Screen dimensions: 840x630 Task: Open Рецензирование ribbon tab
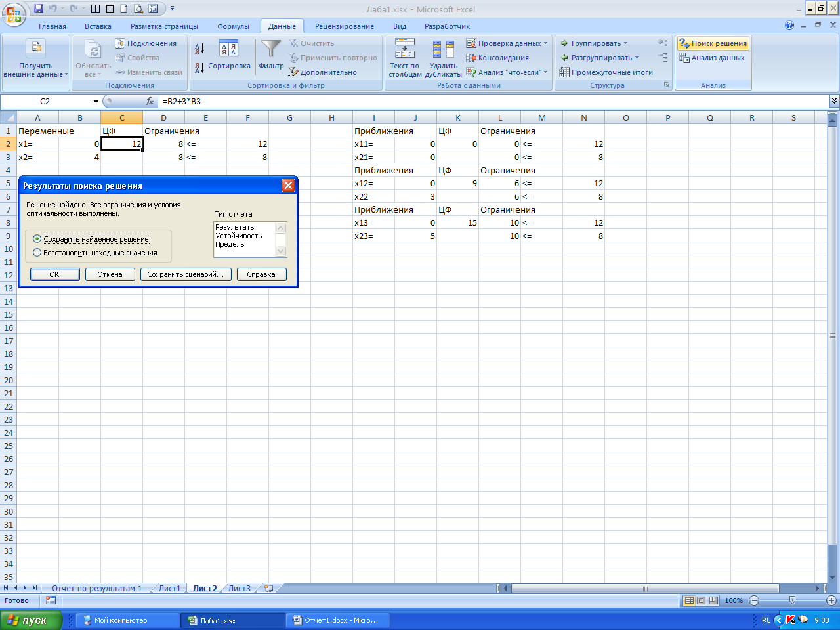pos(345,26)
